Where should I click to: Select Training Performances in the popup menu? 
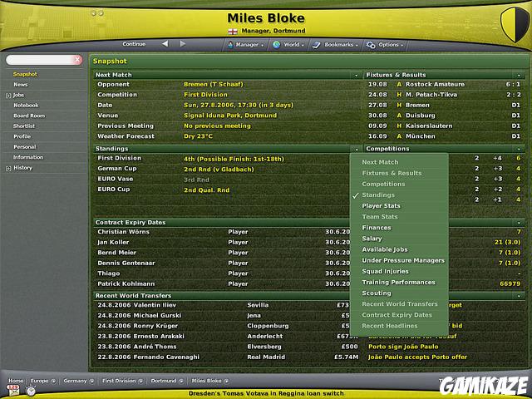399,283
